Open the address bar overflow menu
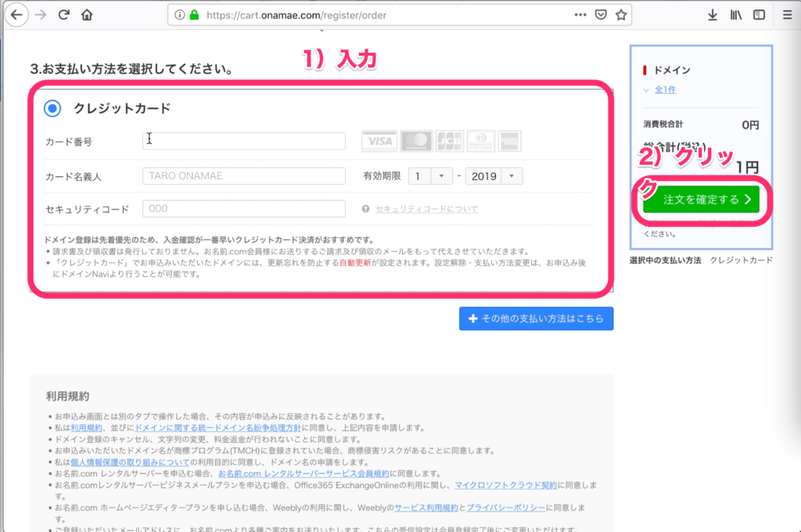 (x=581, y=14)
